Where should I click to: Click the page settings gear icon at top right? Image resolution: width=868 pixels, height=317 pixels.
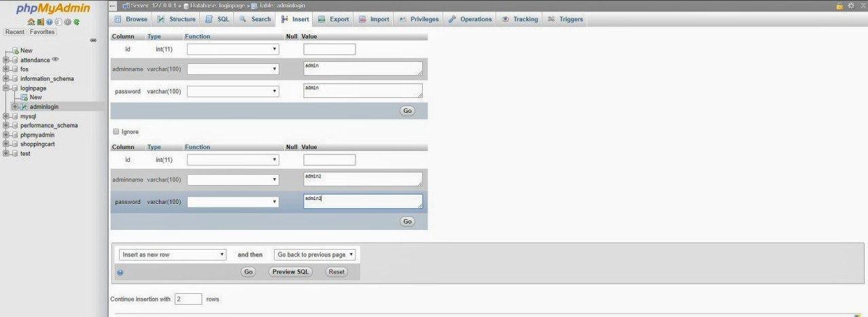click(850, 5)
